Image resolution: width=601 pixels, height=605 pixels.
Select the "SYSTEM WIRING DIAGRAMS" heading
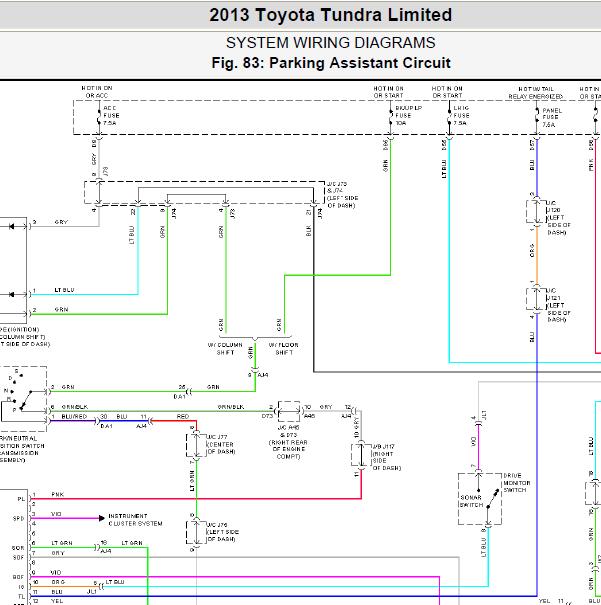331,42
